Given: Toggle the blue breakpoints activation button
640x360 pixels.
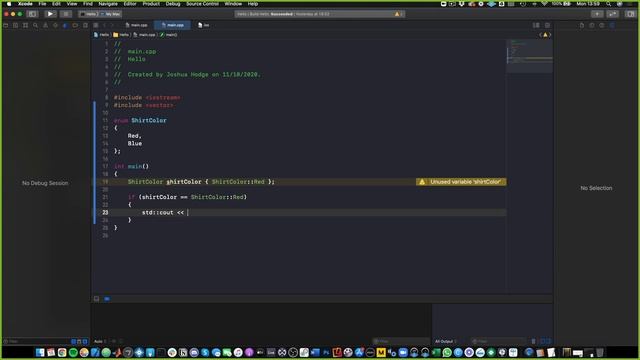Looking at the screenshot, I should click(107, 299).
